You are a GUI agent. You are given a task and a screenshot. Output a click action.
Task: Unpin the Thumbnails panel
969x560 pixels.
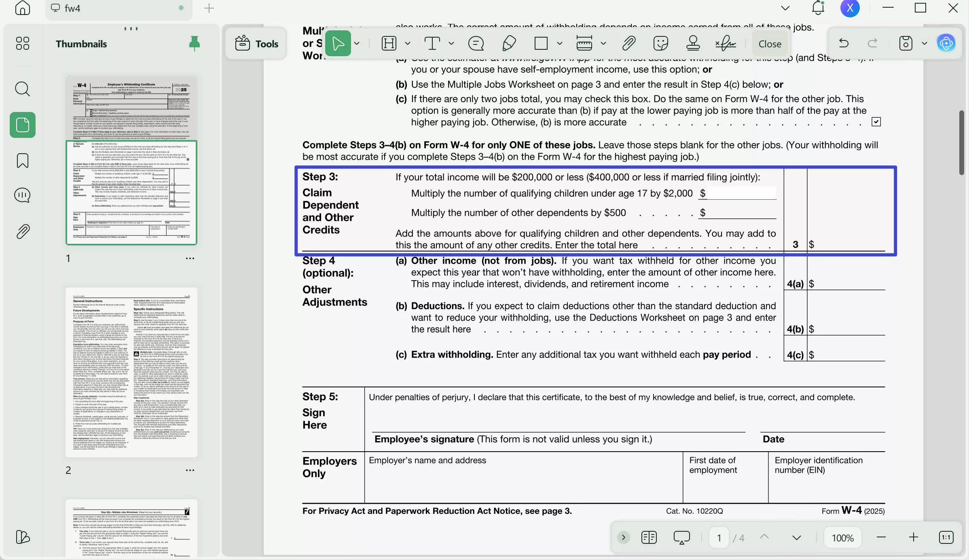click(194, 43)
